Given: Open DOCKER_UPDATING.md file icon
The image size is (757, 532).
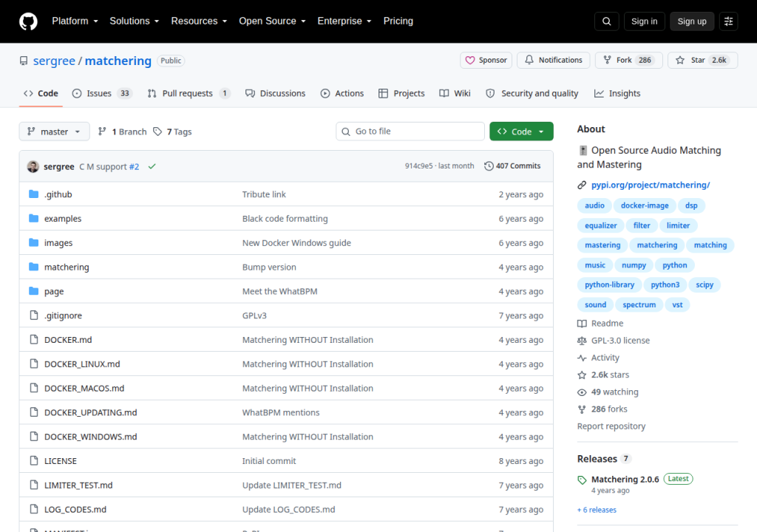Looking at the screenshot, I should 34,412.
